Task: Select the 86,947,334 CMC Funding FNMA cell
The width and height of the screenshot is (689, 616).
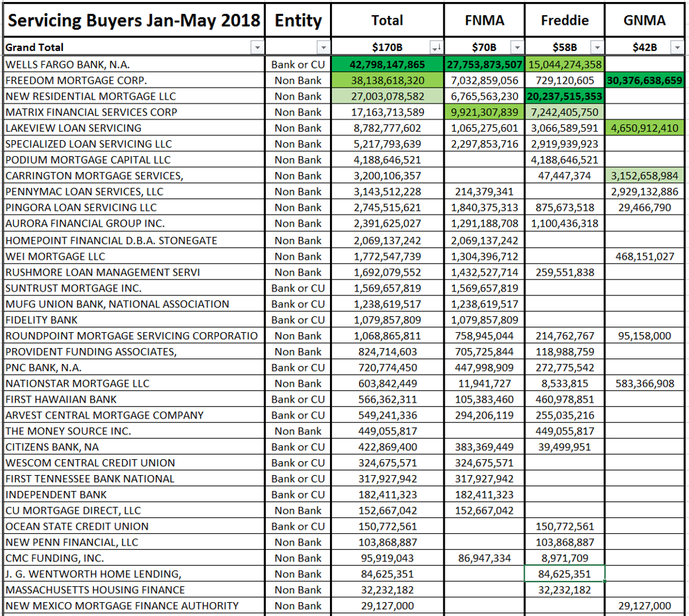Action: (x=484, y=557)
